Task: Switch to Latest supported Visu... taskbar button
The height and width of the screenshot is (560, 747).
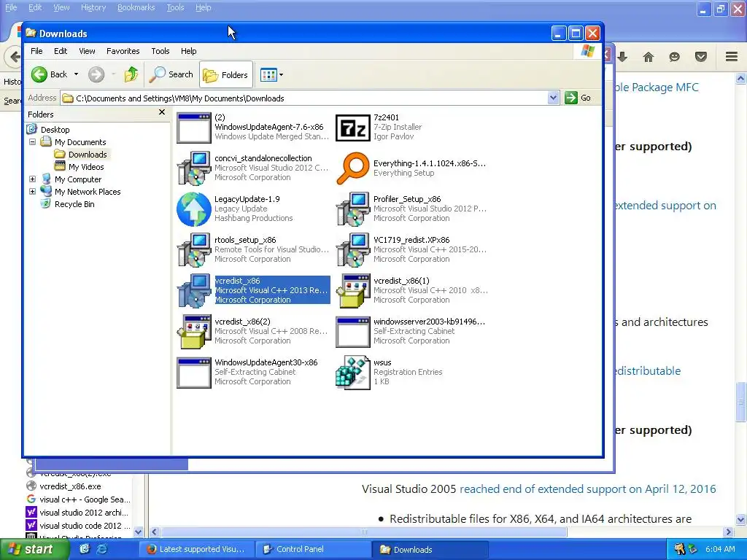Action: (x=196, y=549)
